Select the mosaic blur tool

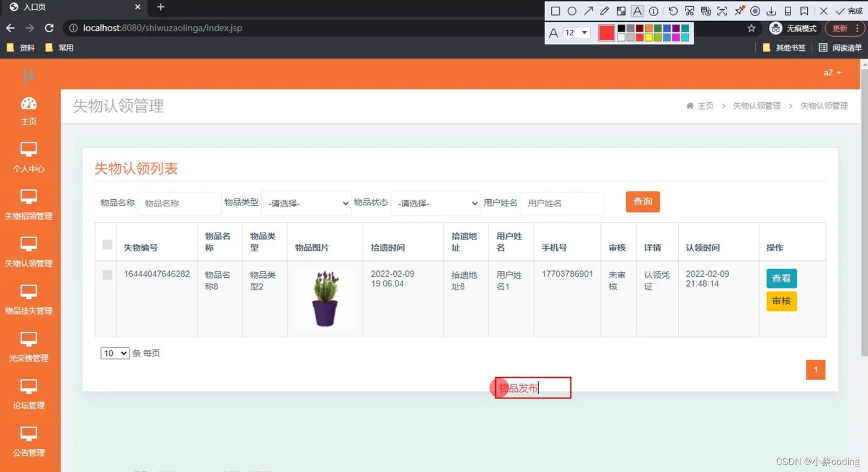(x=621, y=11)
